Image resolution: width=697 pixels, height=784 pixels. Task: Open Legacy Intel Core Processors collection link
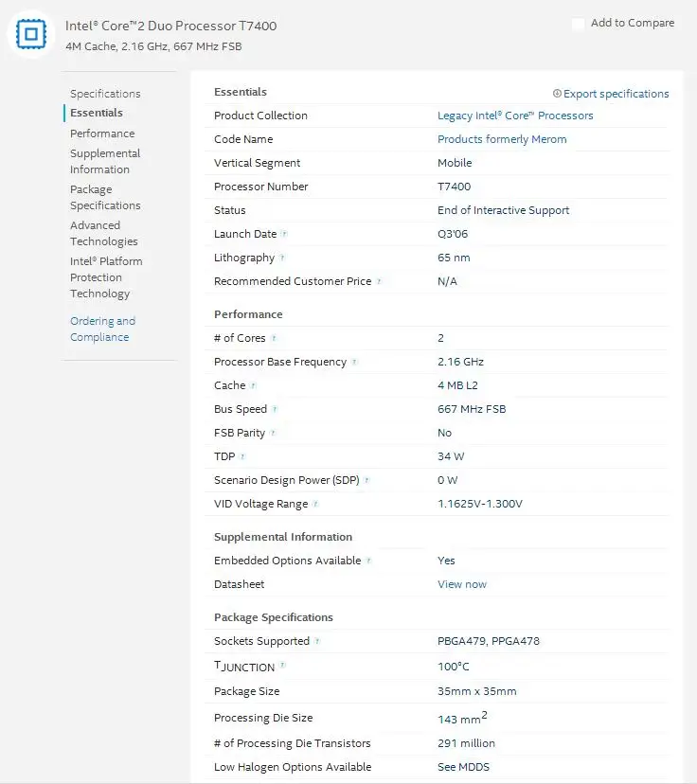515,116
